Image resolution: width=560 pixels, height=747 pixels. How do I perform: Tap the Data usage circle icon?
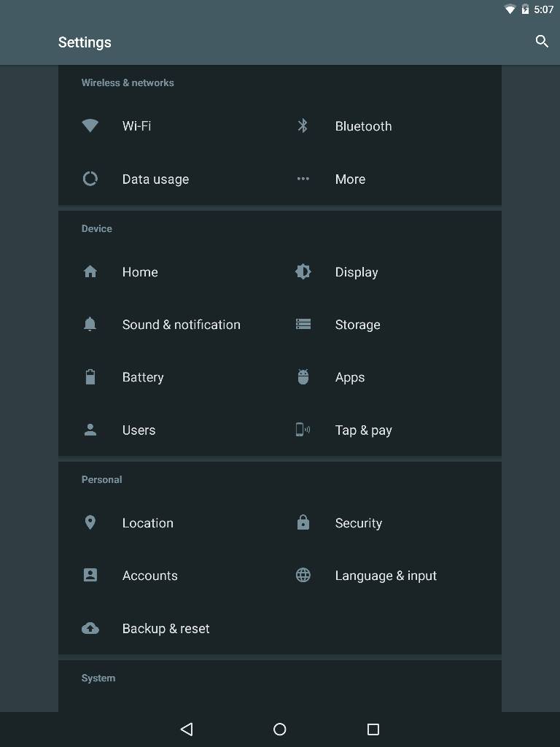[90, 179]
